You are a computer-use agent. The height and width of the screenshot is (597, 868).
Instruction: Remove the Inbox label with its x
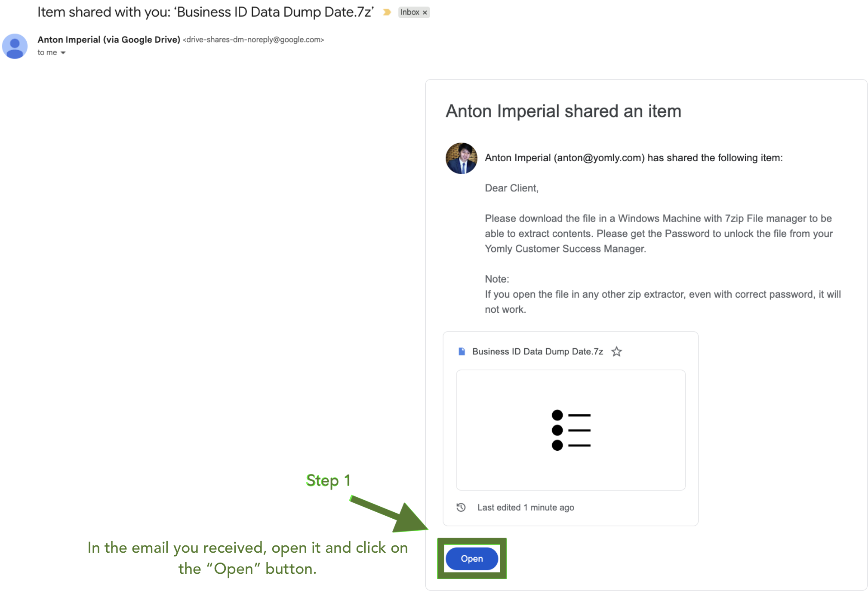point(425,12)
